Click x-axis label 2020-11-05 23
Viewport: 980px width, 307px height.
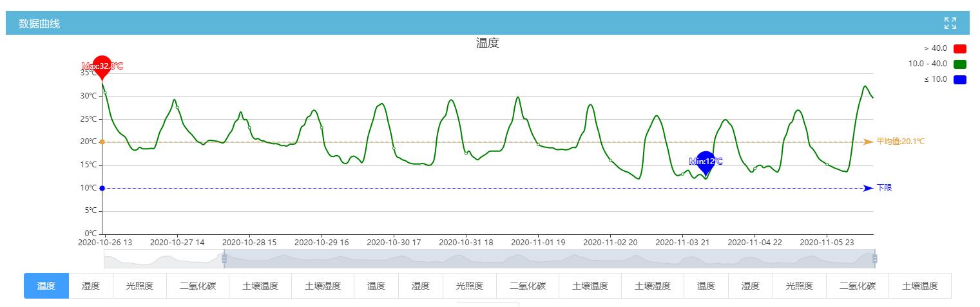pos(827,243)
